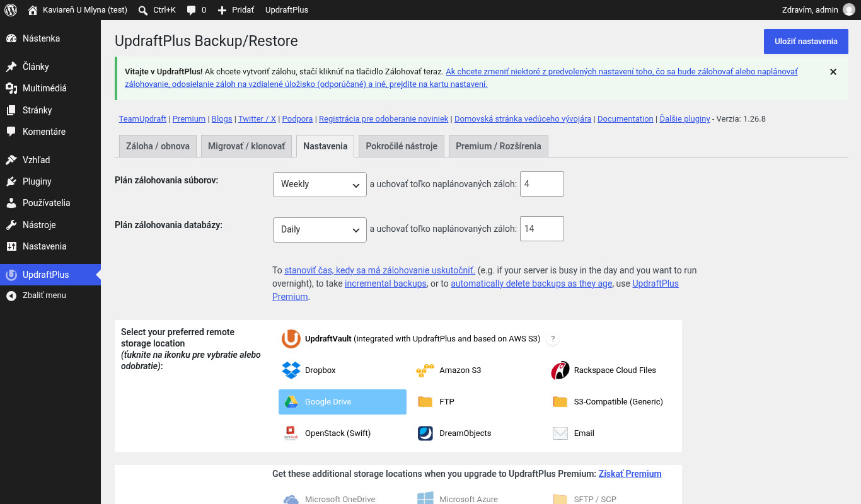Select the Dropbox storage icon
Viewport: 861px width, 504px height.
[x=291, y=370]
